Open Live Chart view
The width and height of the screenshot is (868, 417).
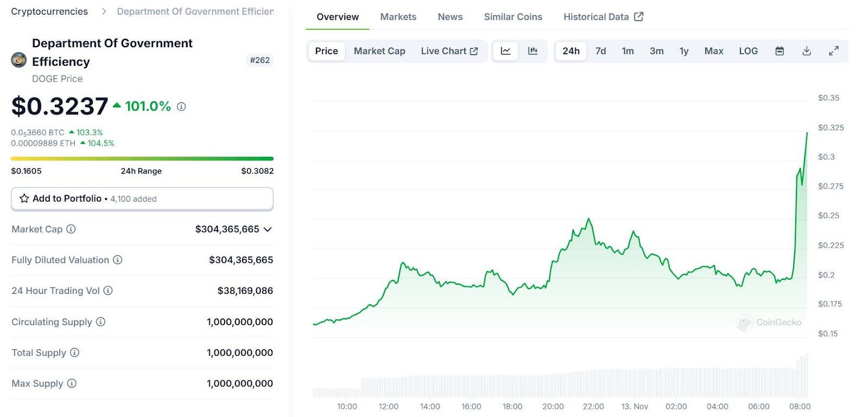(449, 51)
